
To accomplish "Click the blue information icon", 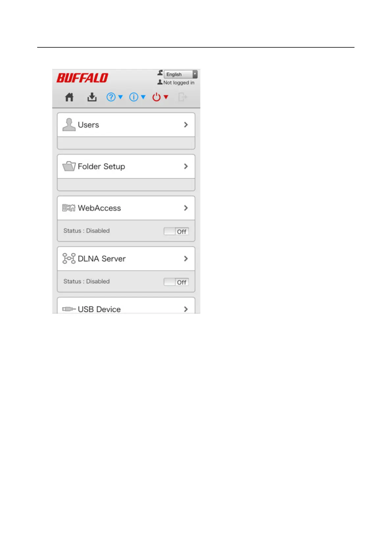I will [x=134, y=97].
